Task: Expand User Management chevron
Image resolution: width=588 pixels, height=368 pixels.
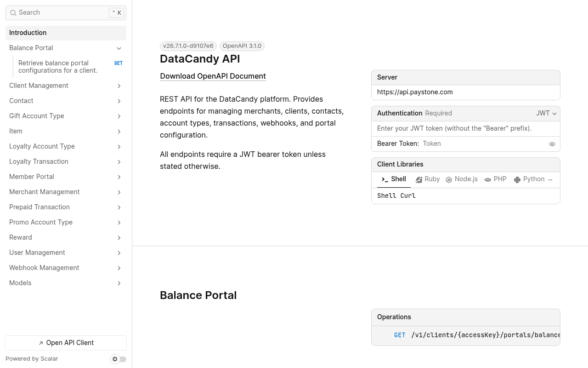Action: tap(119, 253)
